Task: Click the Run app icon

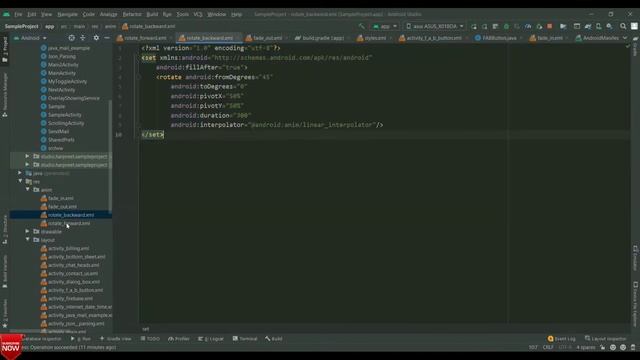Action: tap(474, 26)
